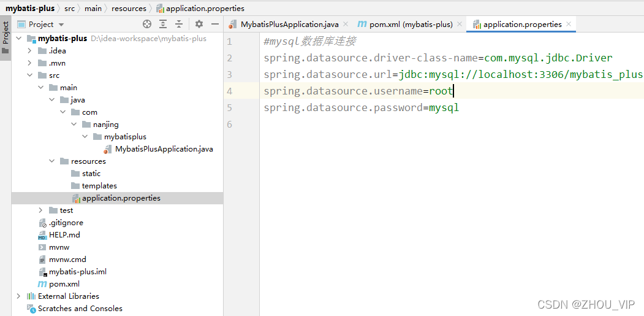Screen dimensions: 644x316
Task: Expand External Libraries node
Action: (18, 296)
